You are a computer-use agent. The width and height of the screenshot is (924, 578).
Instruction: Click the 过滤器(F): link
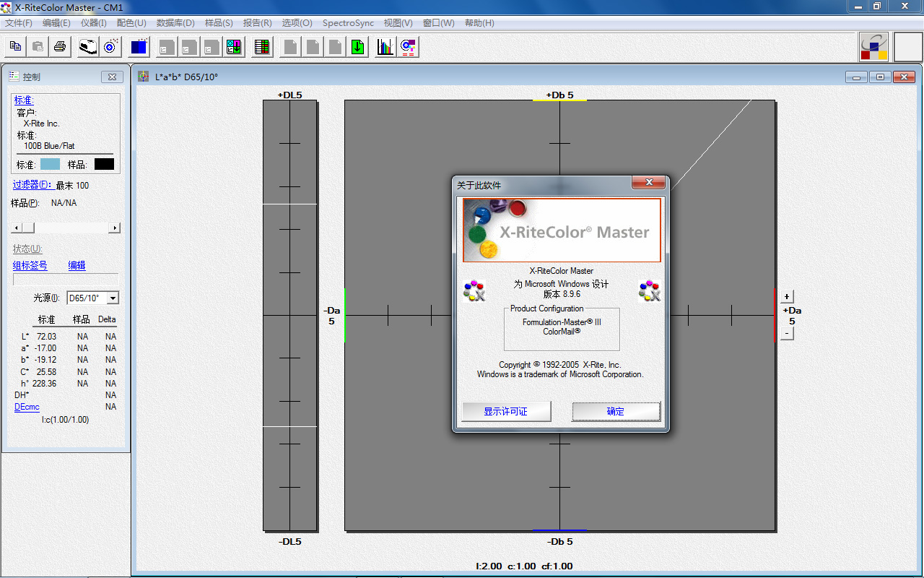(32, 186)
